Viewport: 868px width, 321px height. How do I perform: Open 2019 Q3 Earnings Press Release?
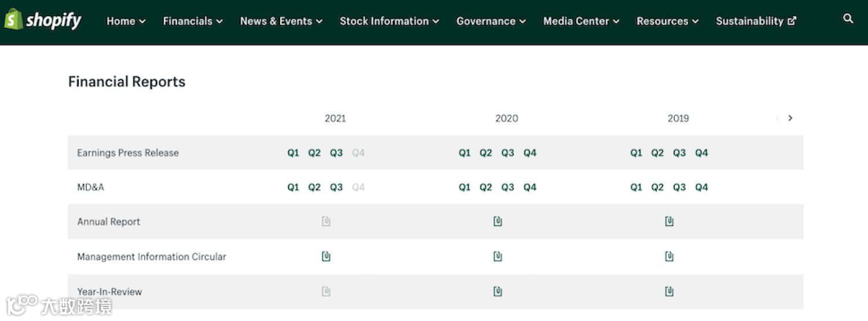coord(679,153)
